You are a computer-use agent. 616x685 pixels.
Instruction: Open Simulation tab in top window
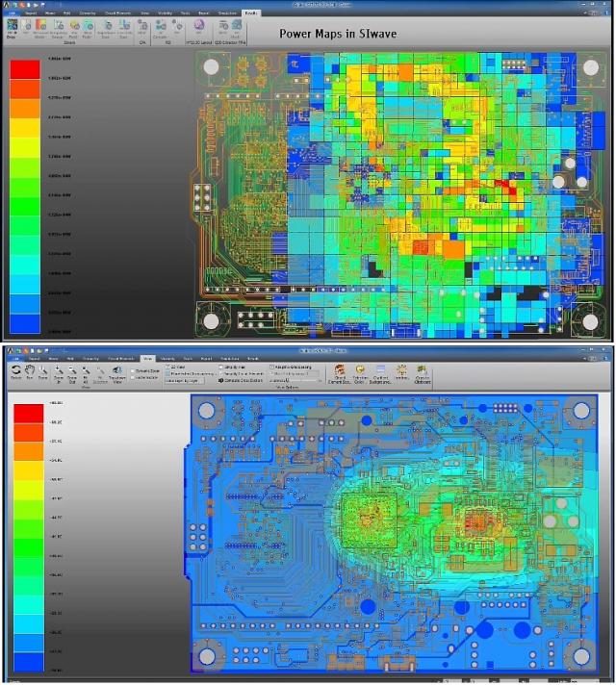tap(227, 13)
